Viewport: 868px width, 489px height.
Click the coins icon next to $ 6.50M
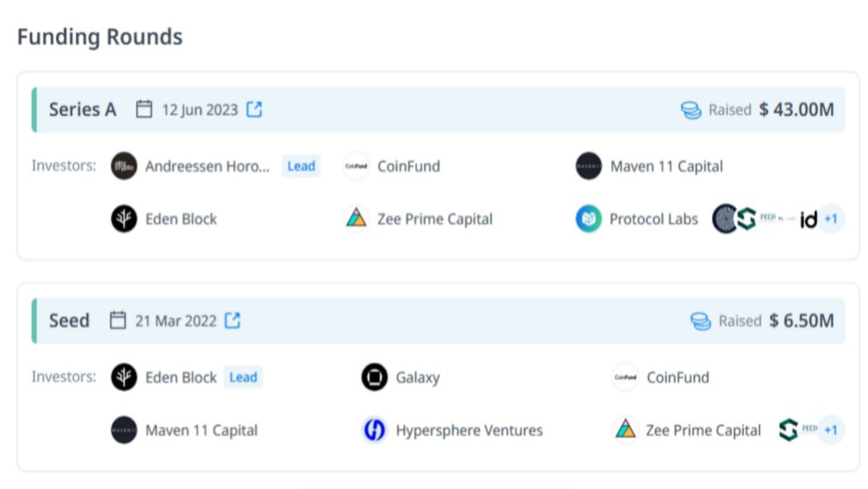pyautogui.click(x=701, y=321)
